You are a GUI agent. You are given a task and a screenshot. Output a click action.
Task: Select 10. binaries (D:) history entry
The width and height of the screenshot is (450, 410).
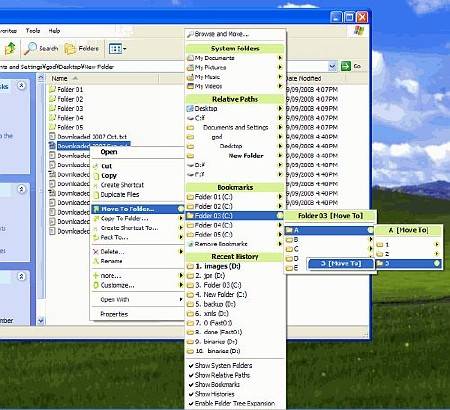[x=235, y=351]
